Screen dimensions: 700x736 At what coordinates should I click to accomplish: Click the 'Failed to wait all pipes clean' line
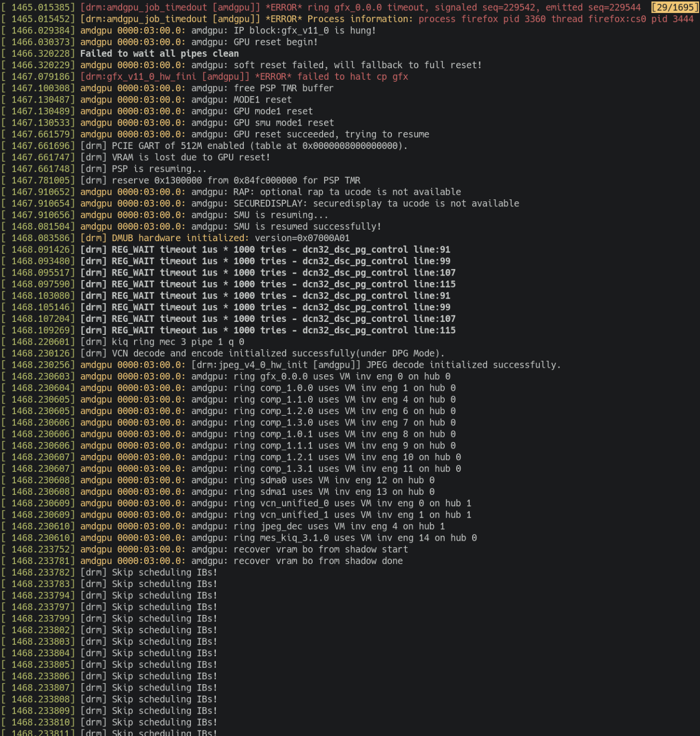tap(160, 53)
